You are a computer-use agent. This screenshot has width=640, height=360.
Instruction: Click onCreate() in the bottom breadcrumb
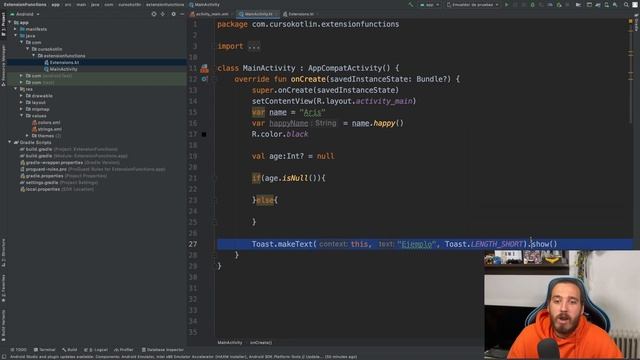[261, 342]
